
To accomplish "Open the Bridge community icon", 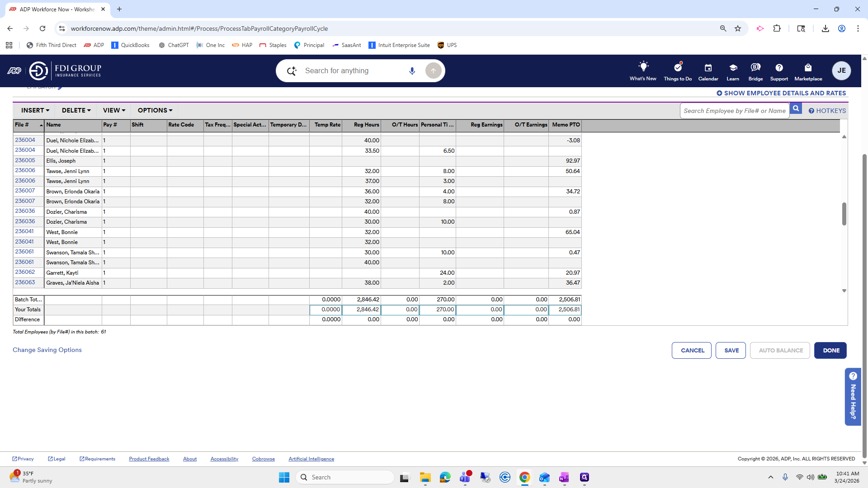I will (x=755, y=67).
